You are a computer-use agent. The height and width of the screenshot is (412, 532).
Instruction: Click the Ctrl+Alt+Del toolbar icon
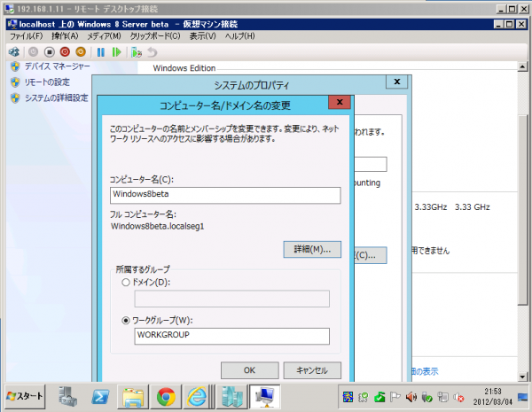coord(14,52)
